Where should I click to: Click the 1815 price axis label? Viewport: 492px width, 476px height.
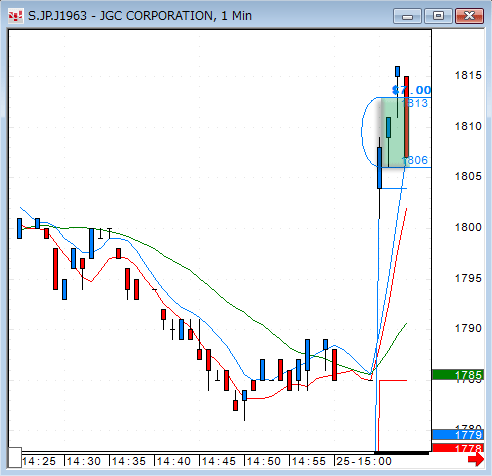pyautogui.click(x=468, y=75)
